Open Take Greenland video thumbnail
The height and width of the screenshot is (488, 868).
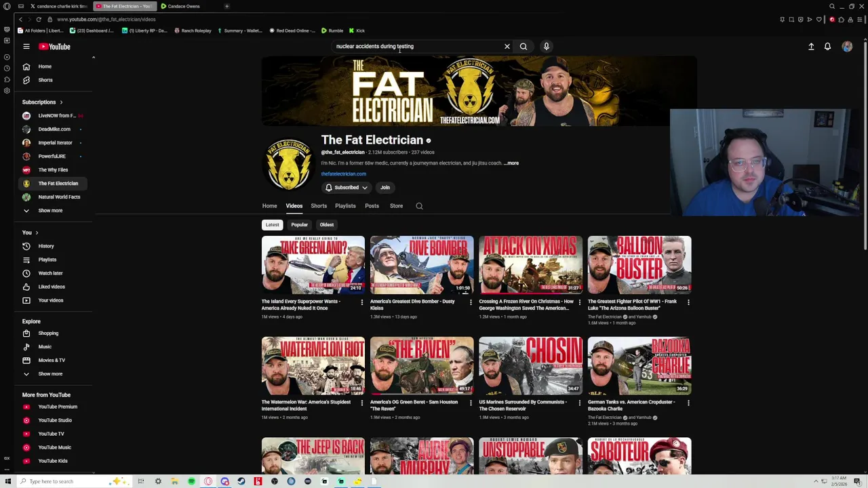[x=313, y=265]
